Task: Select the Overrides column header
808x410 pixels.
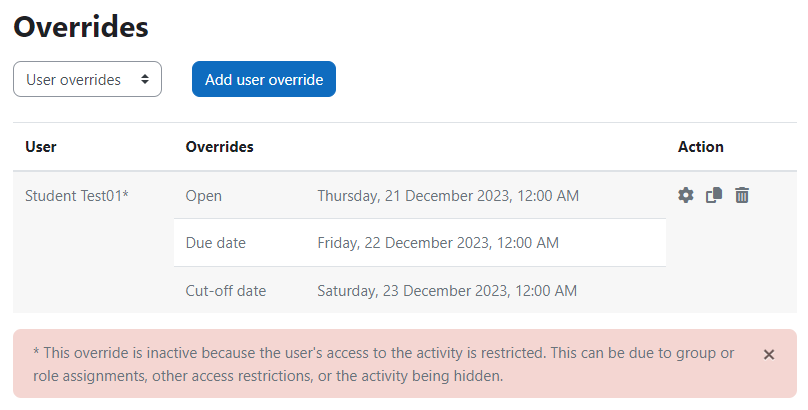Action: coord(220,147)
